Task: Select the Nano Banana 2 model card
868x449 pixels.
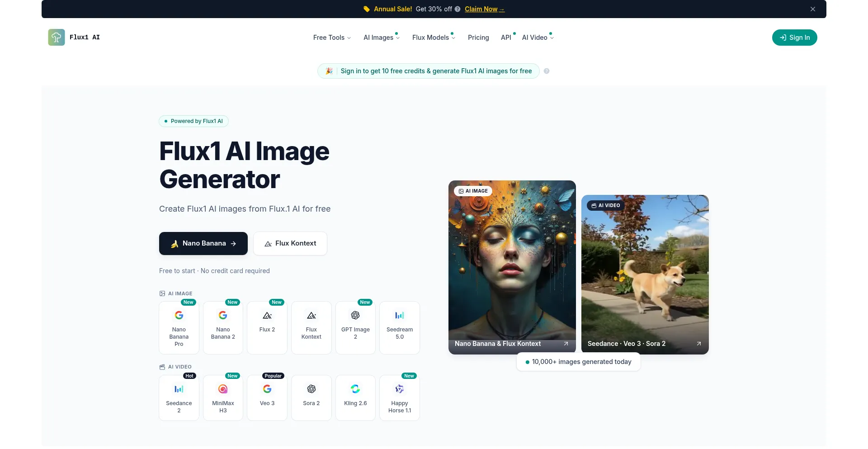Action: coord(223,327)
